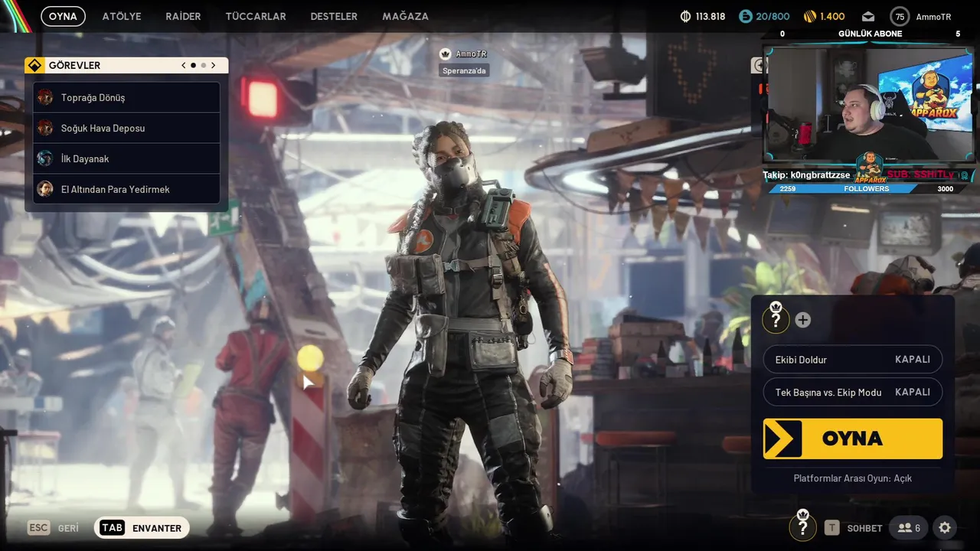Open inventory with TAB ENVANTER button
The image size is (980, 551).
(142, 528)
